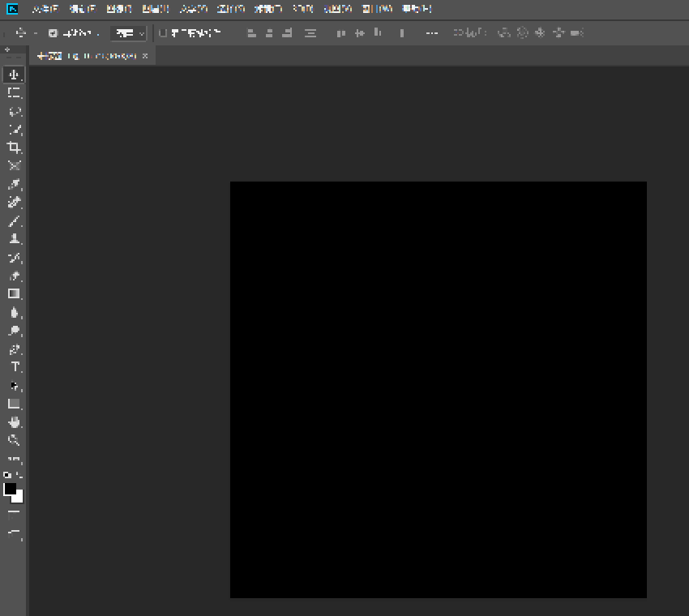Viewport: 689px width, 616px height.
Task: Toggle the Auto-Select checkbox in options bar
Action: pyautogui.click(x=53, y=33)
